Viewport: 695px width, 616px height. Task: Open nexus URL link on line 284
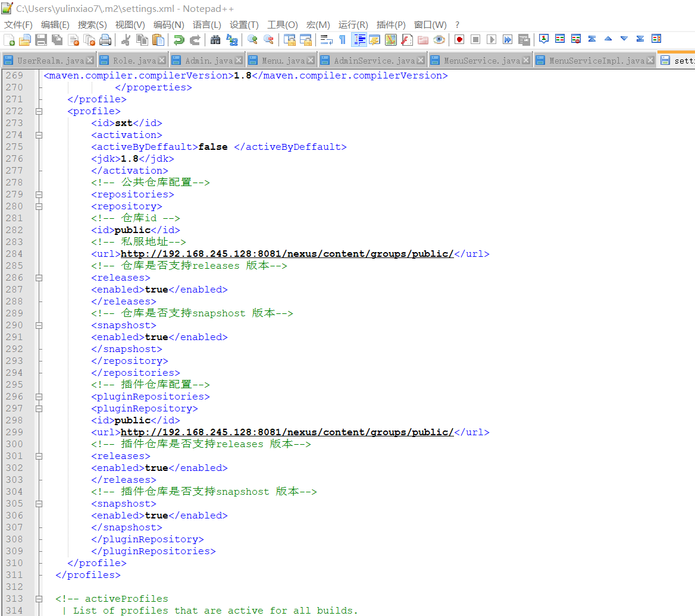pos(287,254)
